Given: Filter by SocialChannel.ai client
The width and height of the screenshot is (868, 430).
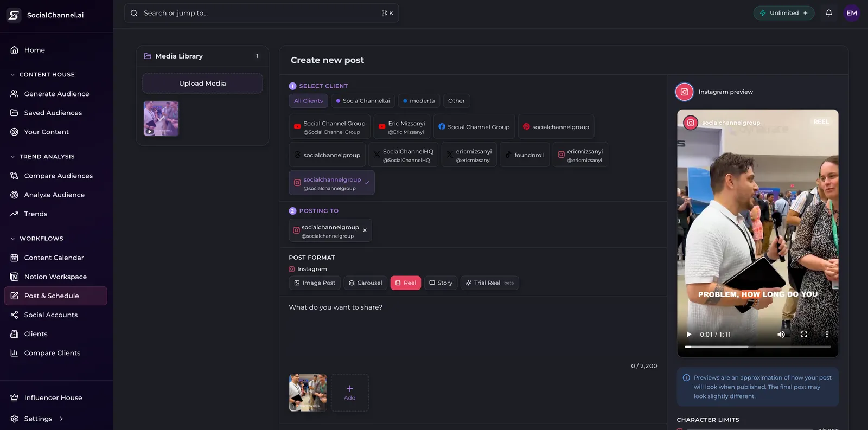Looking at the screenshot, I should pos(363,101).
